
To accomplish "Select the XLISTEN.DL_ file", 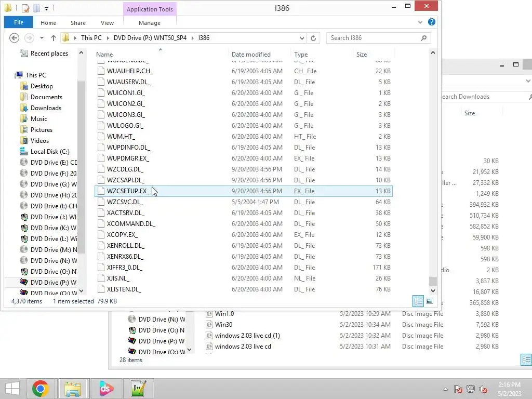I will (243, 289).
